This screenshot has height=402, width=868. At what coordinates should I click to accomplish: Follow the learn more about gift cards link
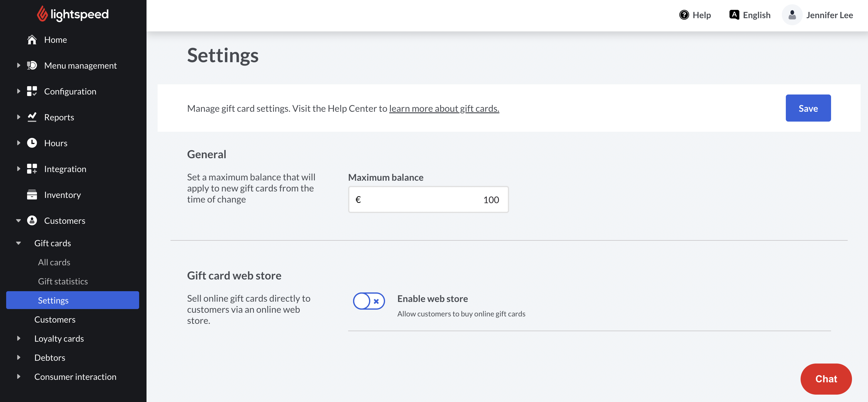(x=444, y=108)
